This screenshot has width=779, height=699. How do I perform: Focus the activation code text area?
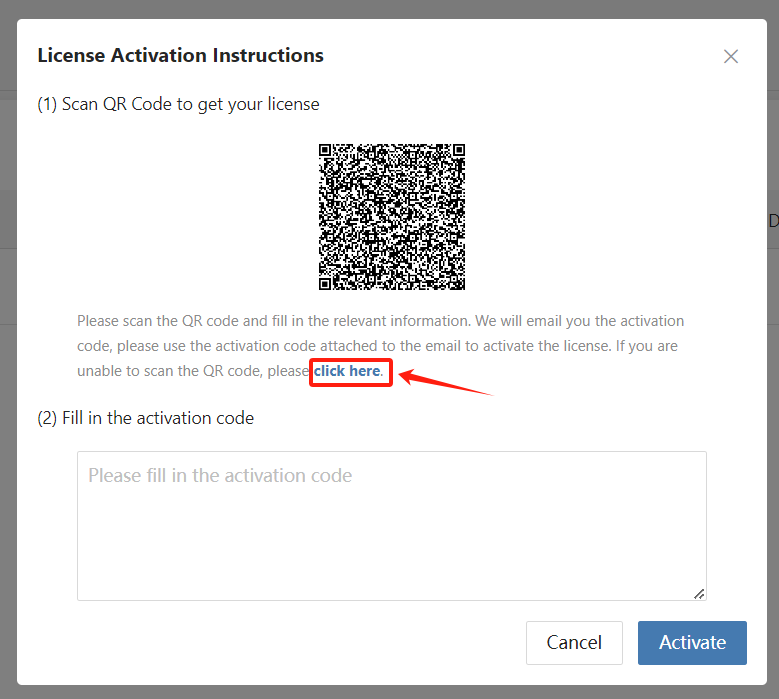(391, 526)
